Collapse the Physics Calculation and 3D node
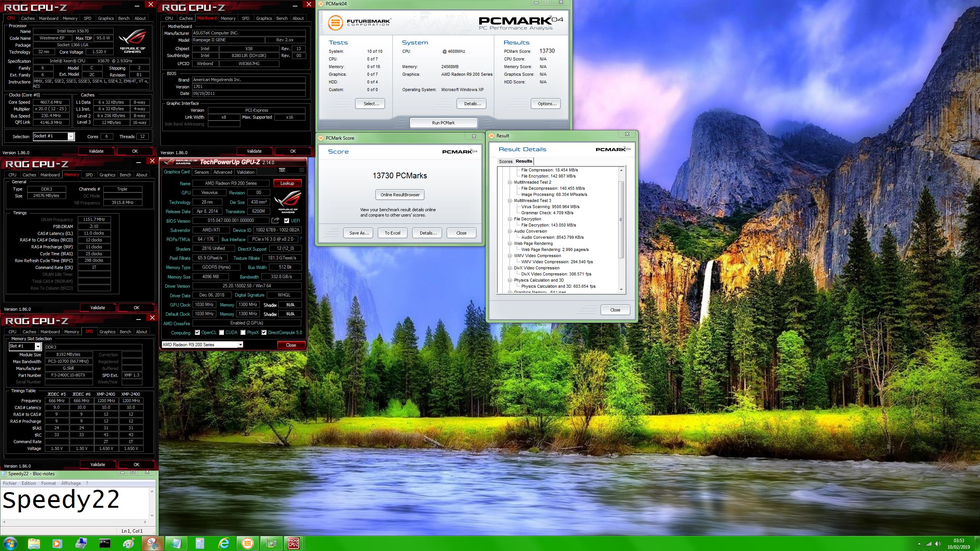The height and width of the screenshot is (551, 980). [x=510, y=280]
